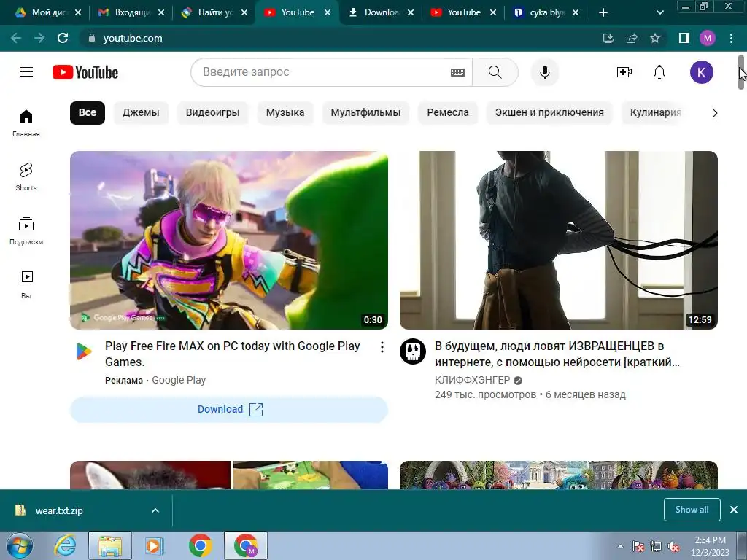Image resolution: width=747 pixels, height=560 pixels.
Task: Open Подписки in sidebar
Action: click(x=26, y=231)
